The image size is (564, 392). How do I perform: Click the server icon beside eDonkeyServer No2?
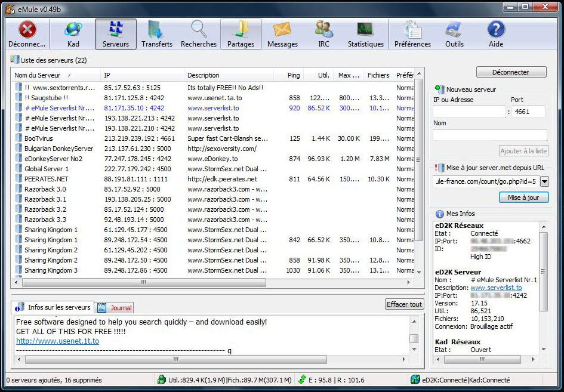[19, 158]
